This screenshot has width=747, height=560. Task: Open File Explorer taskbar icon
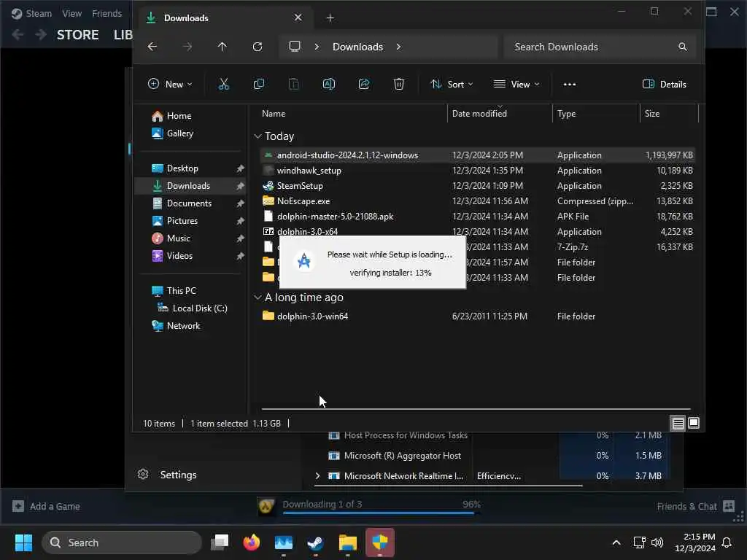348,542
